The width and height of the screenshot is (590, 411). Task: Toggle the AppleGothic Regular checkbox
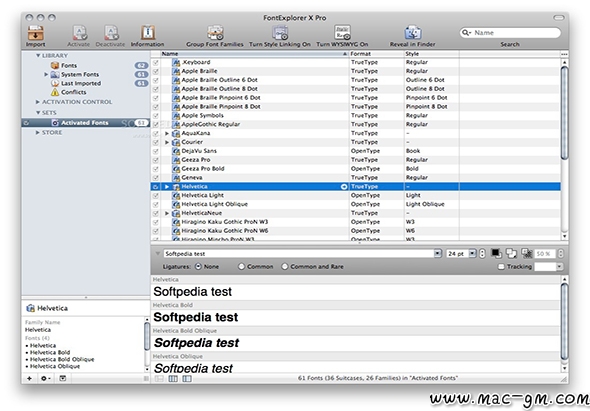click(156, 125)
